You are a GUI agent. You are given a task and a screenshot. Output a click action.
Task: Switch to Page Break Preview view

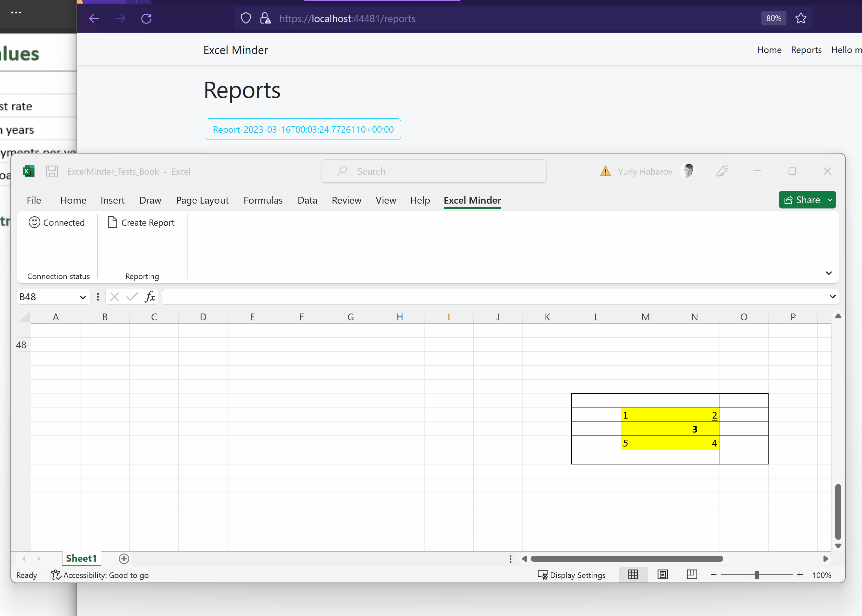pos(692,575)
